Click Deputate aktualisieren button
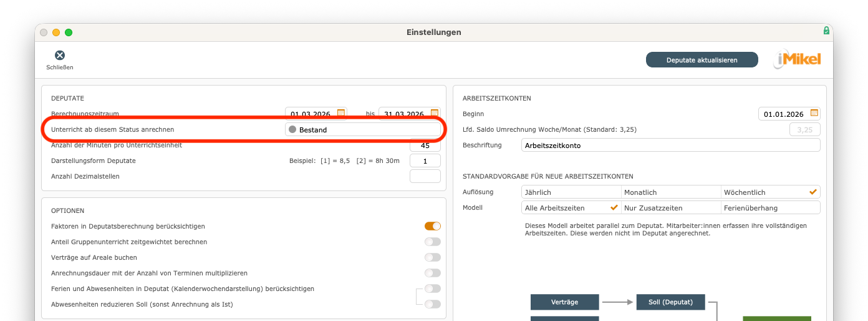Viewport: 868px width, 321px height. 702,60
